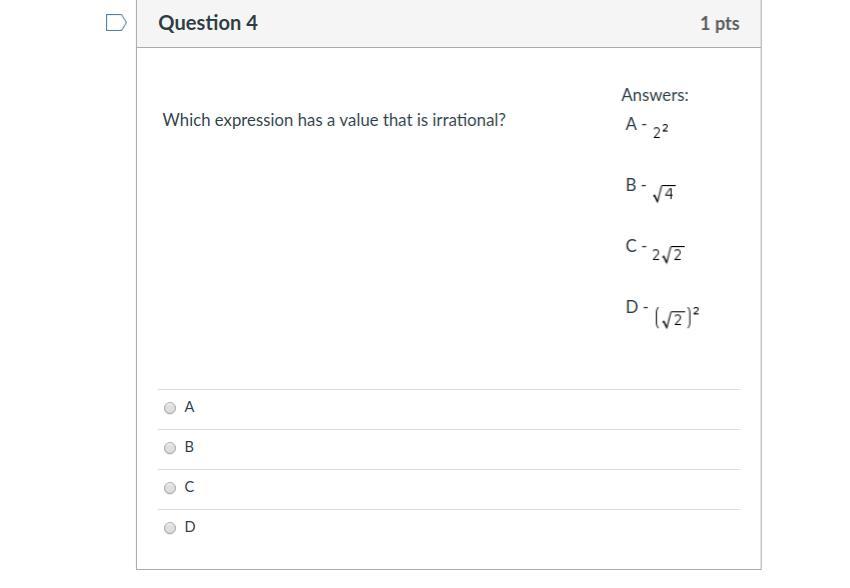This screenshot has width=850, height=588.
Task: Choose radio button for answer B
Action: [170, 448]
